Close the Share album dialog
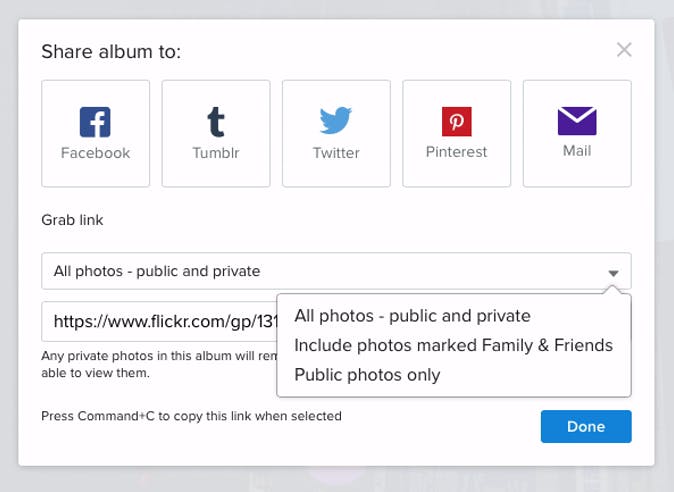 tap(624, 50)
